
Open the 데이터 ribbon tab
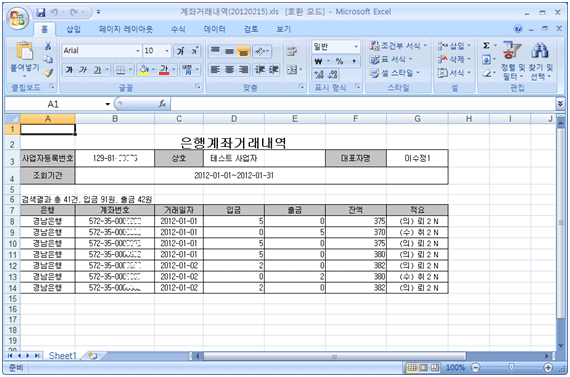tap(214, 29)
